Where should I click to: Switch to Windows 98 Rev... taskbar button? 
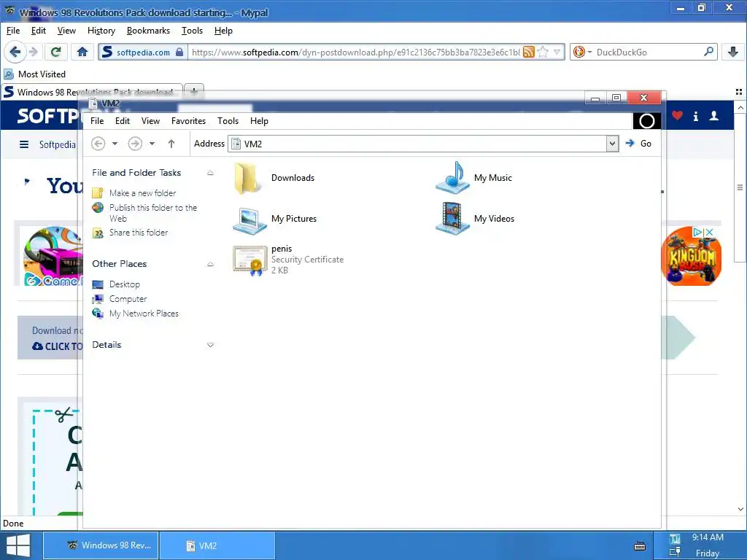point(101,545)
